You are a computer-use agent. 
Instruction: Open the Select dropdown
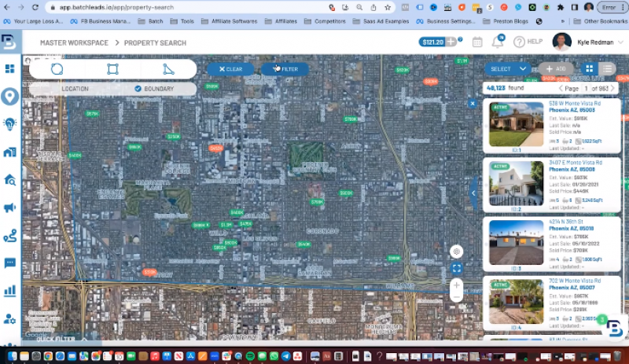[x=507, y=68]
